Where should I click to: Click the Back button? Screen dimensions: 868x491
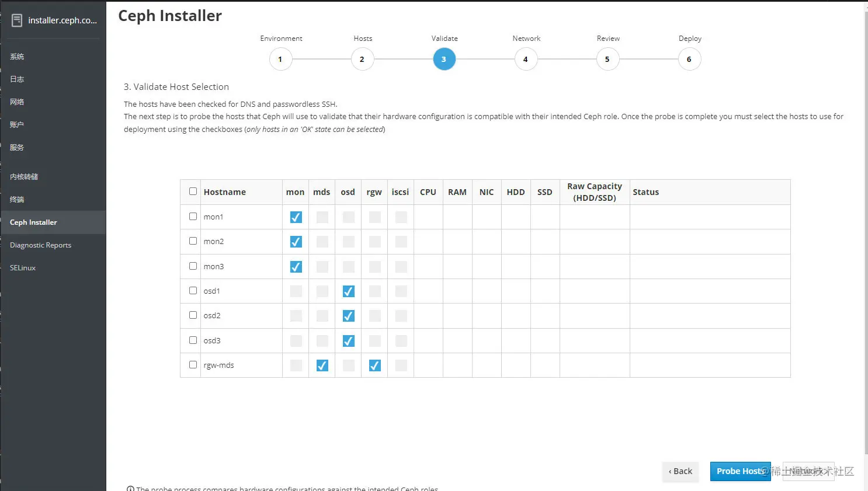(x=680, y=471)
